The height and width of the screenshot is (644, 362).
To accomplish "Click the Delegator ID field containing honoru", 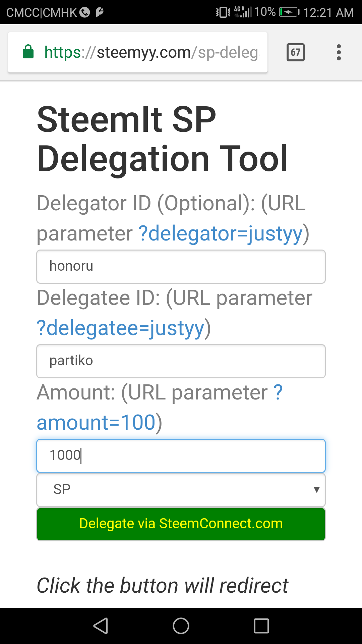I will (181, 266).
